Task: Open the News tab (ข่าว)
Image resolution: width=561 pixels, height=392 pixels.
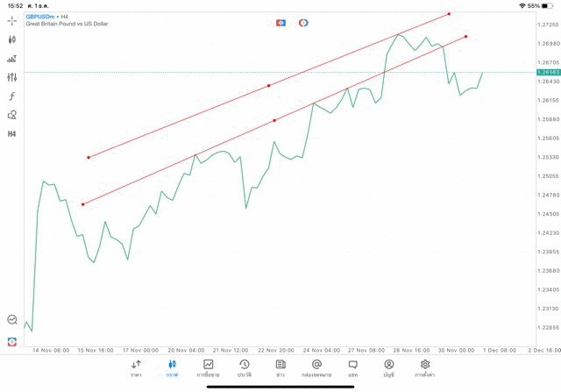Action: pos(280,368)
